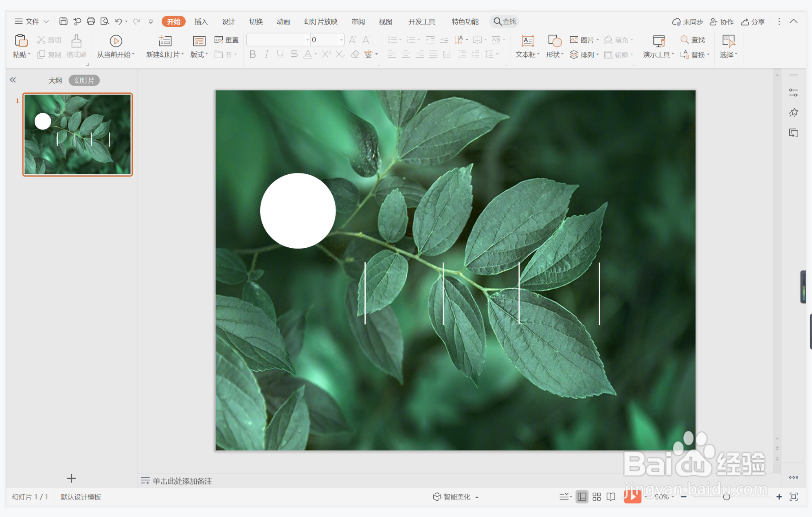Click the Save icon in quick toolbar
The height and width of the screenshot is (517, 812).
coord(63,21)
